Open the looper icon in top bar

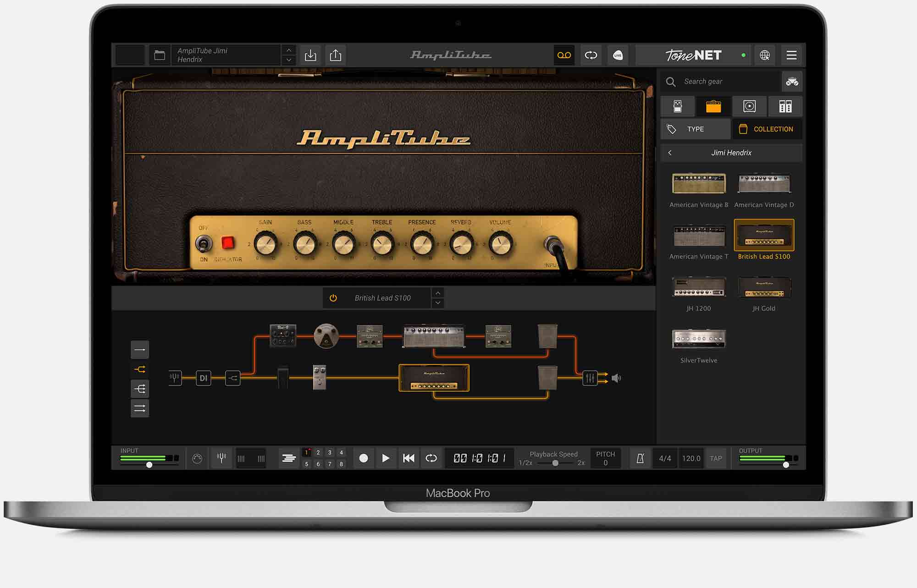click(x=591, y=55)
